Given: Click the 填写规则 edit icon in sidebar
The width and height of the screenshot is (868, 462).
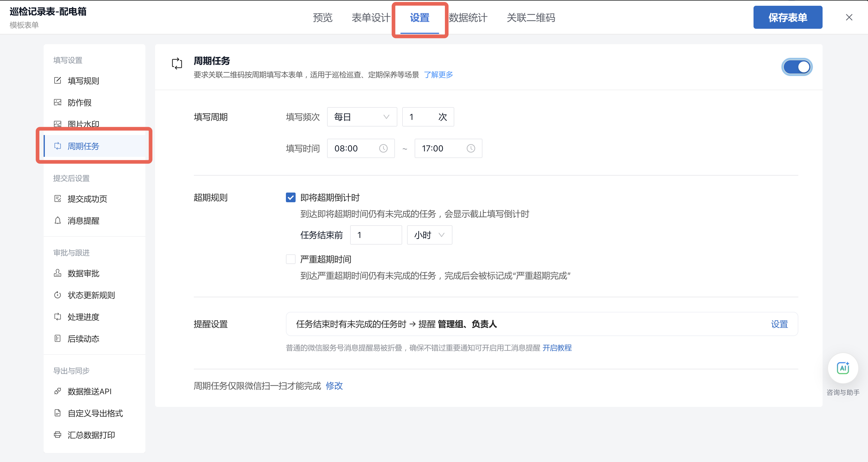Looking at the screenshot, I should click(x=58, y=81).
